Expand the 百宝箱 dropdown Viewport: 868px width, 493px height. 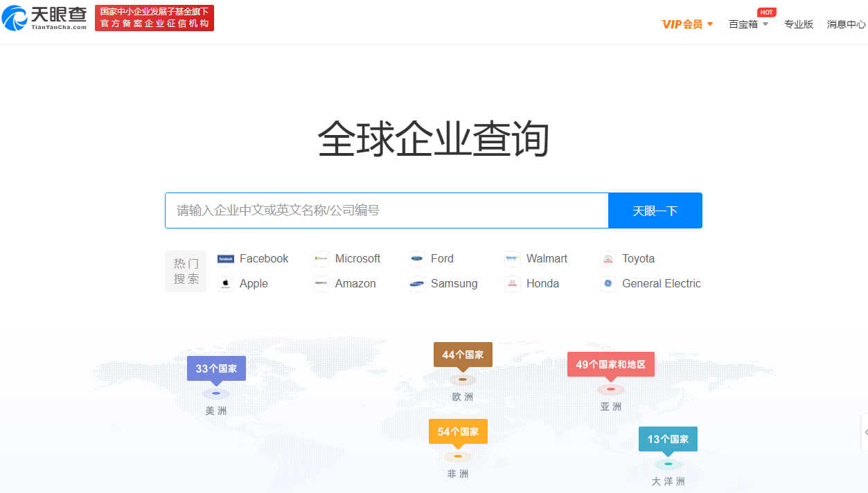tap(748, 24)
